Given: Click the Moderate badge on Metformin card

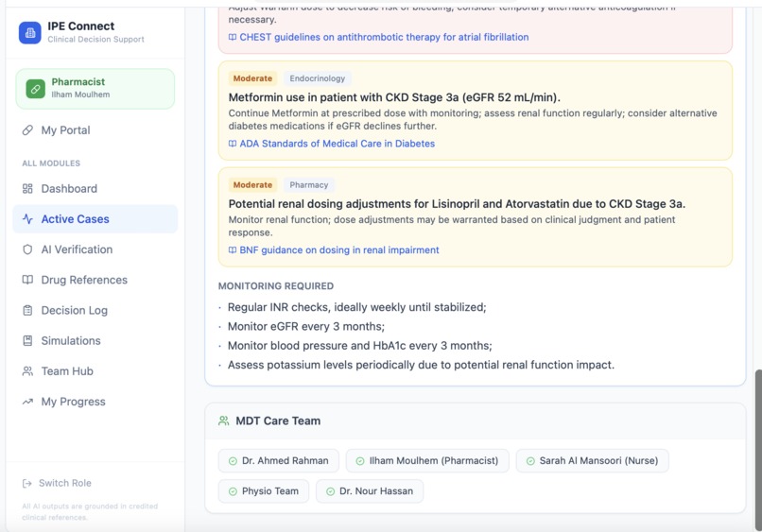Looking at the screenshot, I should (x=252, y=78).
